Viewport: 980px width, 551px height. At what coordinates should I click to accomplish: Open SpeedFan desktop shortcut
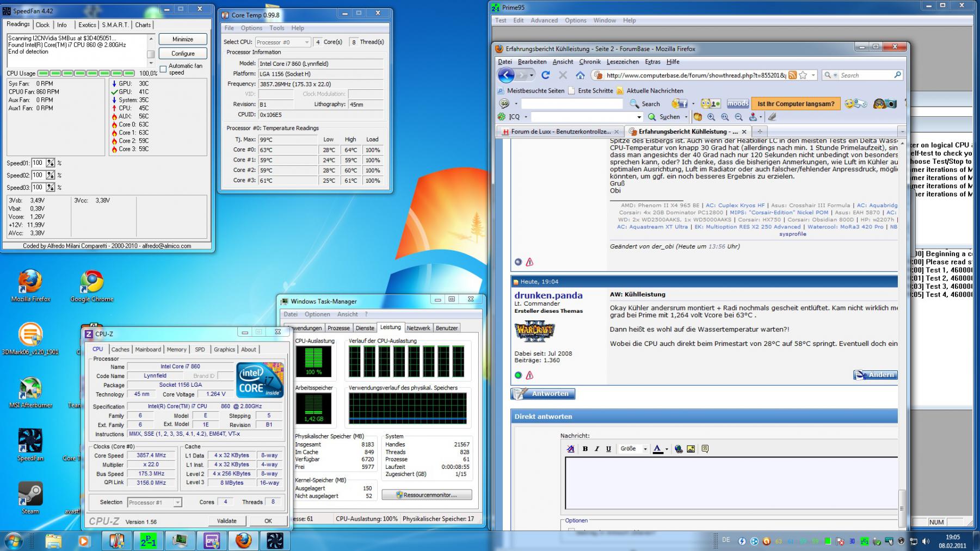click(30, 445)
